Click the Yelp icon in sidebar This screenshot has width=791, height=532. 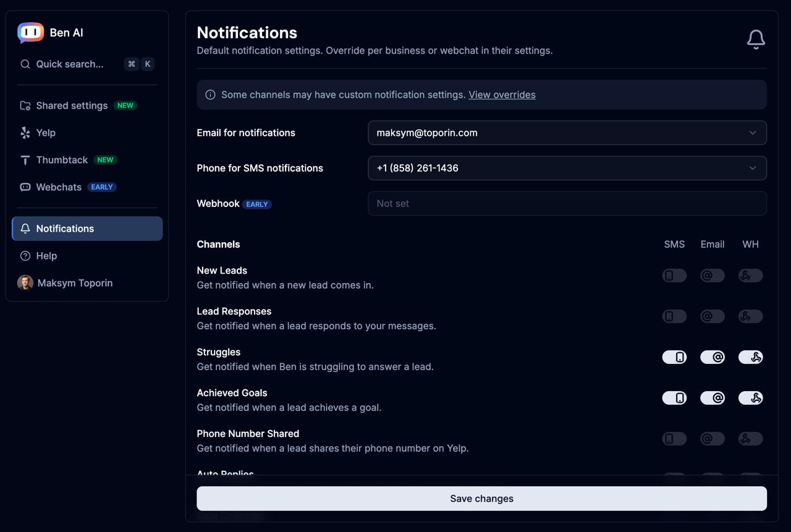coord(25,133)
